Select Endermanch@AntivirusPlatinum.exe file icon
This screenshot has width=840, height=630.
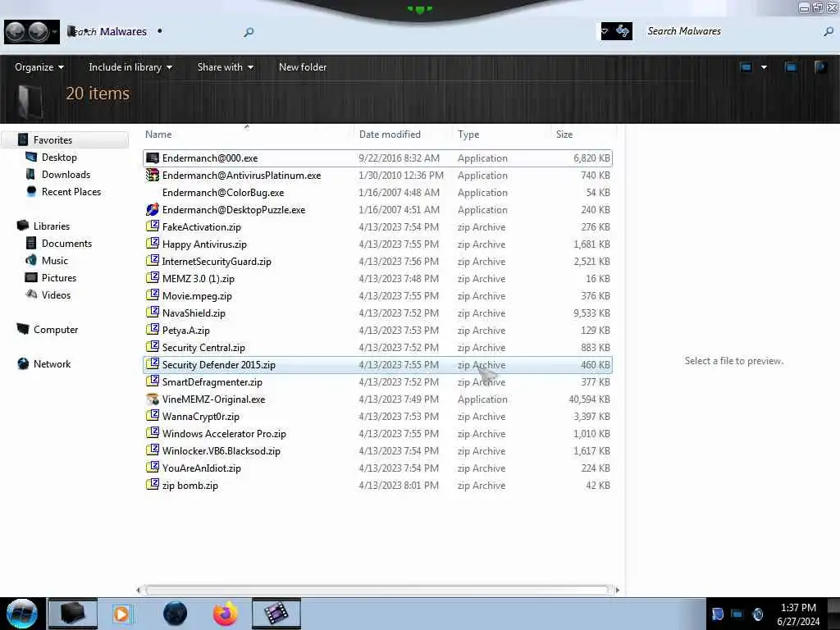(x=153, y=176)
